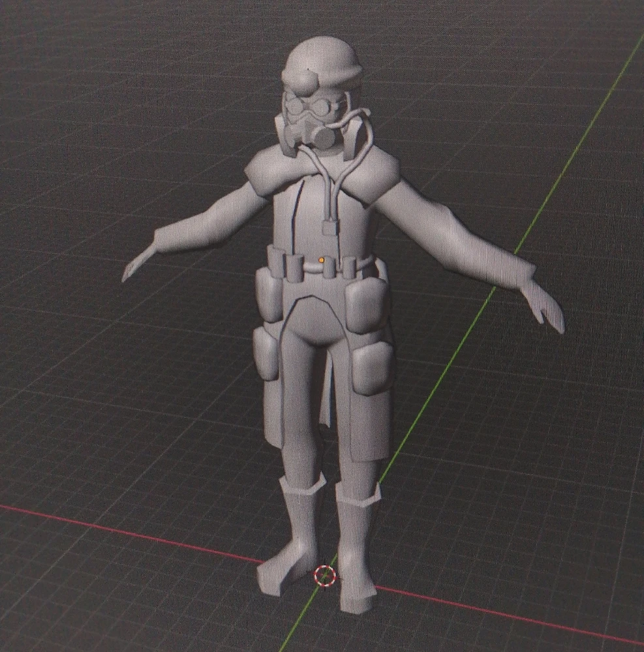Click the lower thigh pouch on screen left
644x652 pixels.
[266, 353]
